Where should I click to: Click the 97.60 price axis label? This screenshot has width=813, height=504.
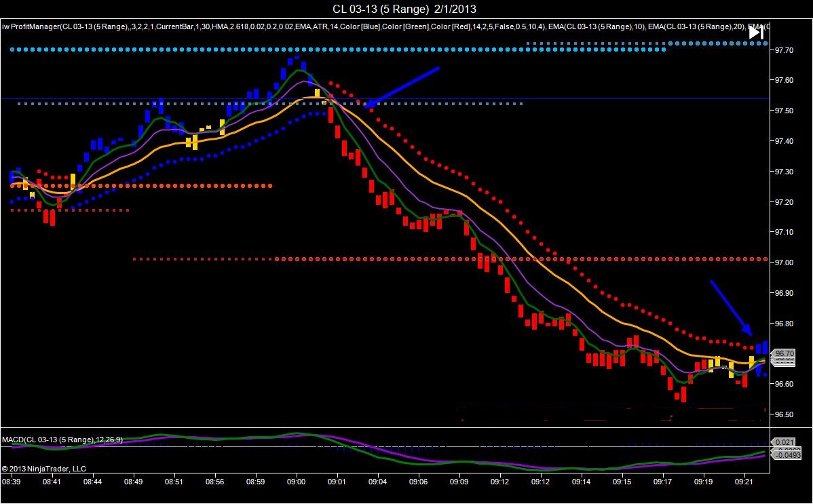click(x=784, y=80)
